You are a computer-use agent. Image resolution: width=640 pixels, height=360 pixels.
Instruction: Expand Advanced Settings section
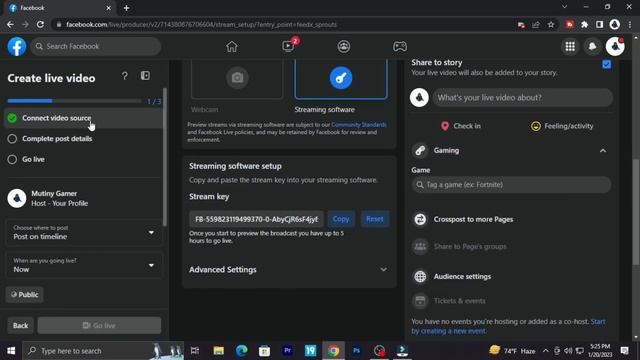coord(289,270)
